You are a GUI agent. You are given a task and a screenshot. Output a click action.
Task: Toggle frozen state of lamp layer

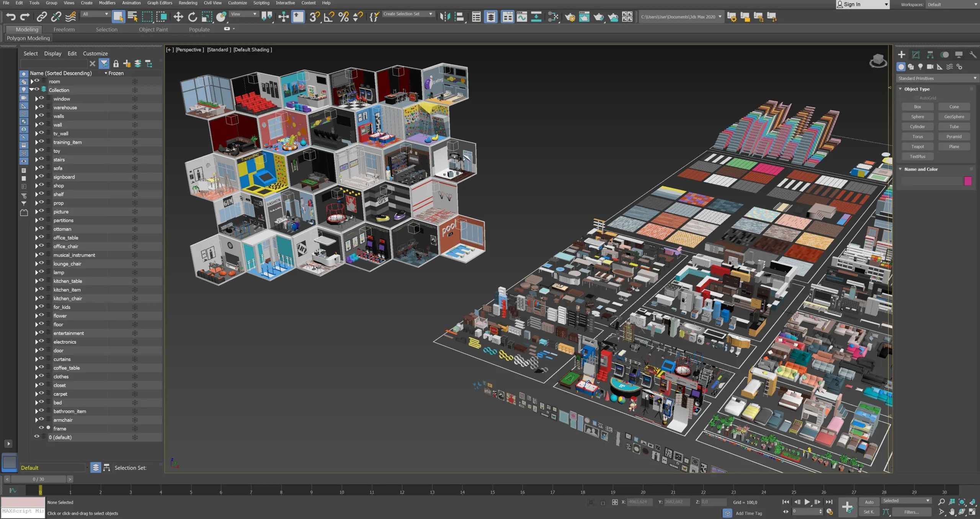click(135, 272)
